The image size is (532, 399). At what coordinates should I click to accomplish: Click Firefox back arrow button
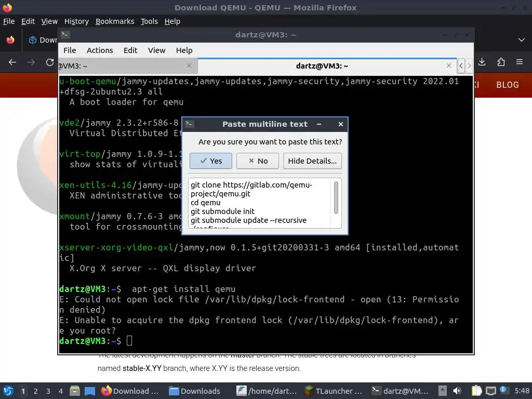point(12,62)
